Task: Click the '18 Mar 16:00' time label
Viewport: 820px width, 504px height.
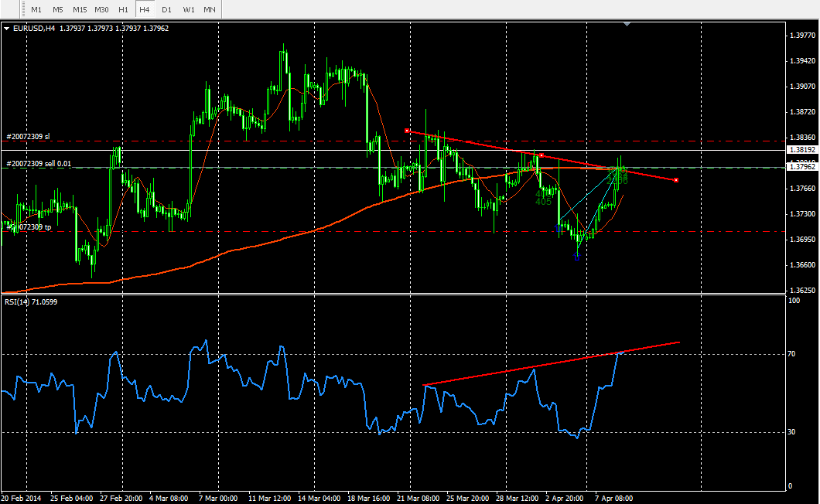Action: [369, 499]
